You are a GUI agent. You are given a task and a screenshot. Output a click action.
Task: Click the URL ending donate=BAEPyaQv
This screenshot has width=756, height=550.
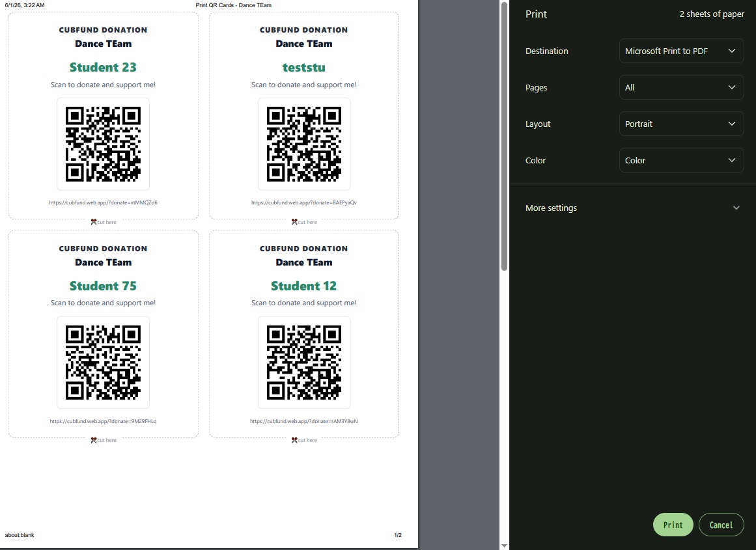(303, 202)
